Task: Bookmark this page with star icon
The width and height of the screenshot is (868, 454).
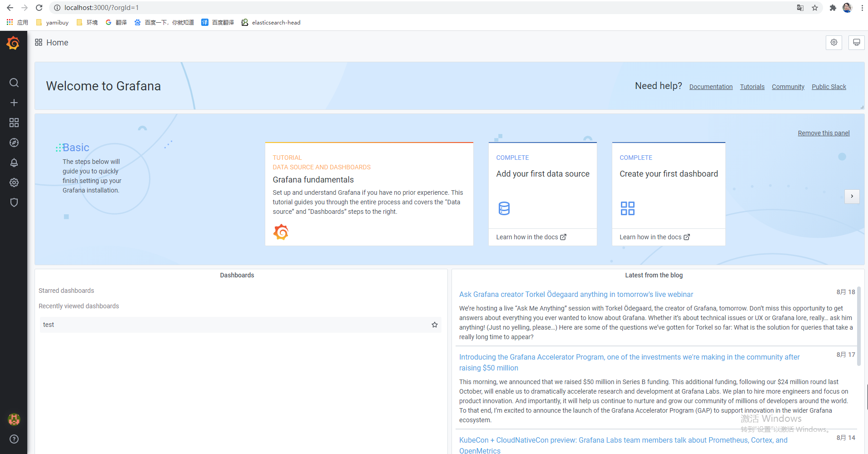Action: click(x=815, y=8)
